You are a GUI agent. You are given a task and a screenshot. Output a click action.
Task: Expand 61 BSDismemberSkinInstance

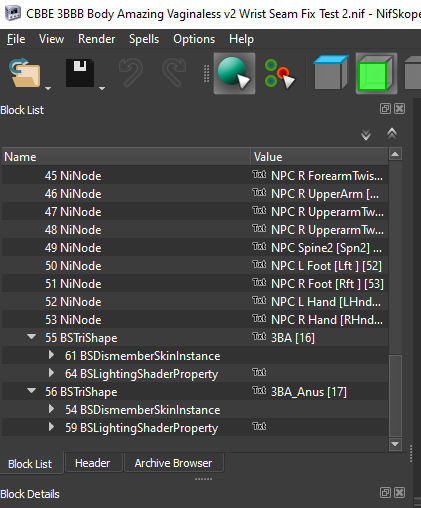(51, 355)
